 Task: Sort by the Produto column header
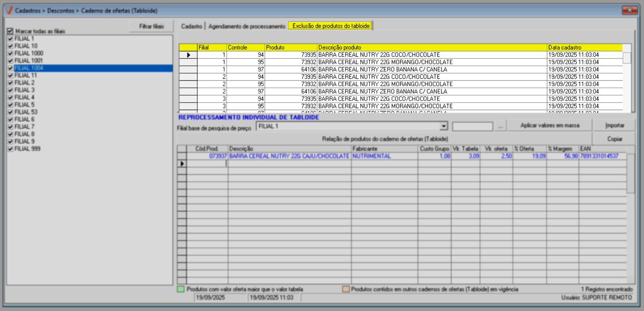[290, 47]
